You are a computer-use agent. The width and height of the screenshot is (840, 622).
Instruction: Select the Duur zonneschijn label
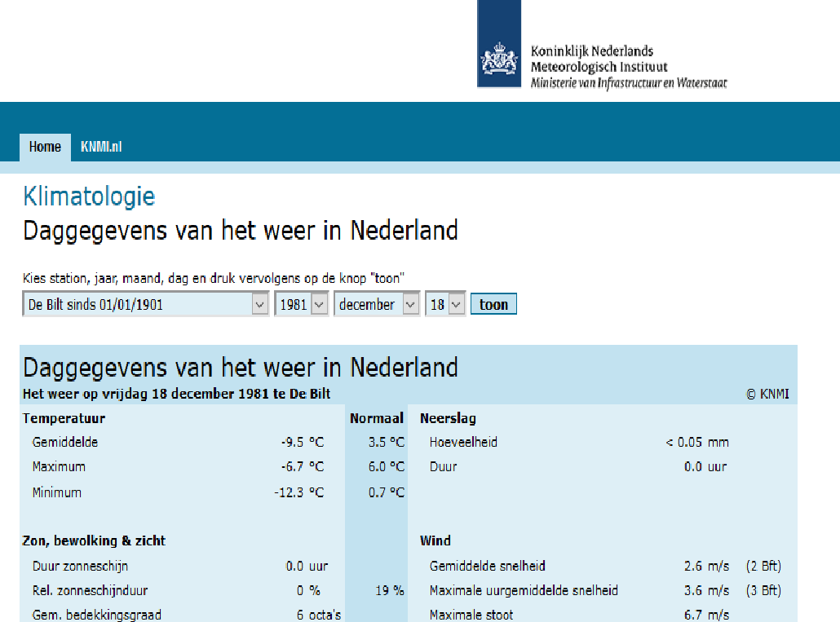tap(80, 567)
